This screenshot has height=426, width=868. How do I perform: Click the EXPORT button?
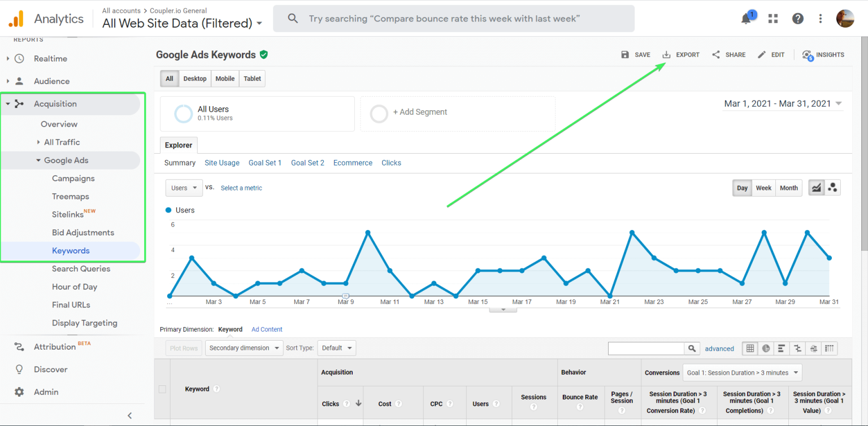(680, 54)
